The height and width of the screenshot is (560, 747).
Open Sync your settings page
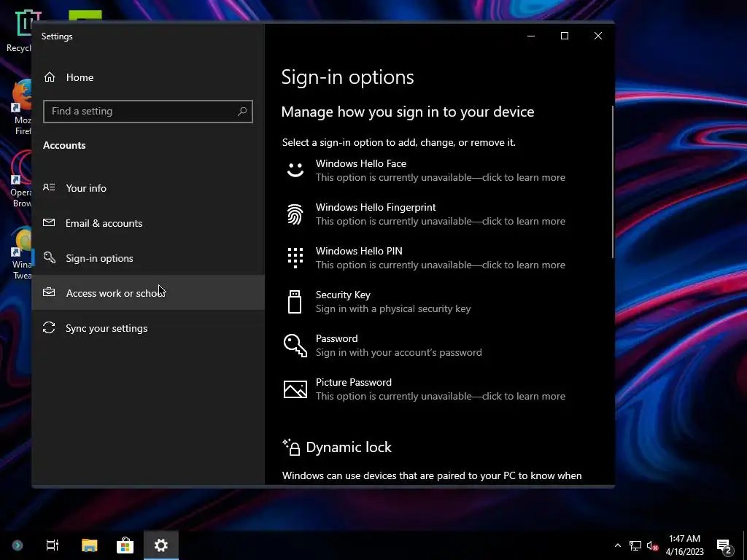tap(148, 328)
